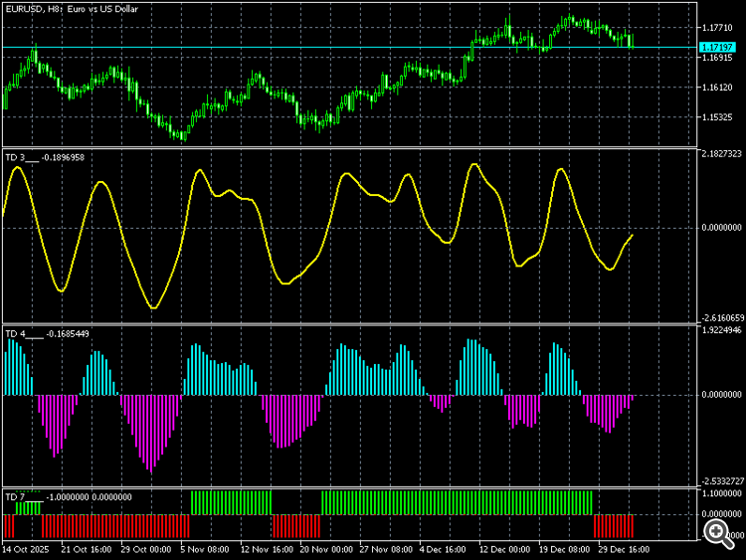The width and height of the screenshot is (746, 560).
Task: Click the 4 Dec 16:00 time label
Action: coord(443,549)
